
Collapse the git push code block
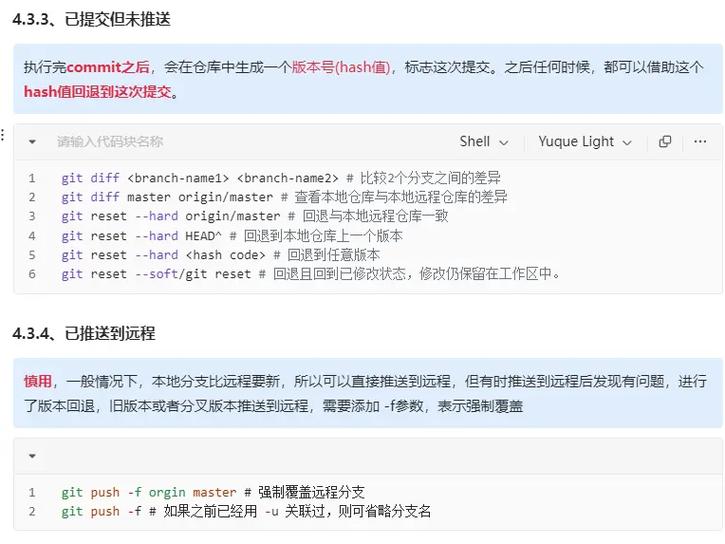[32, 456]
